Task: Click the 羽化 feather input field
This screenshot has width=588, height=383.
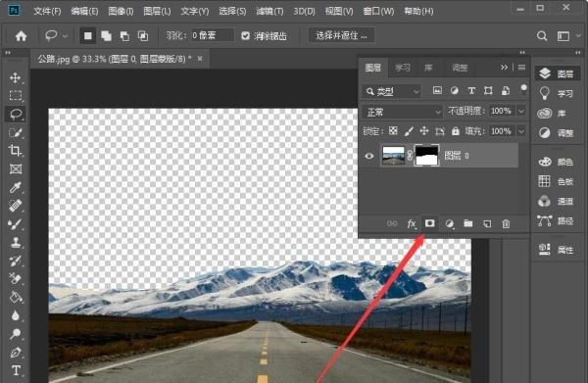Action: [x=213, y=35]
